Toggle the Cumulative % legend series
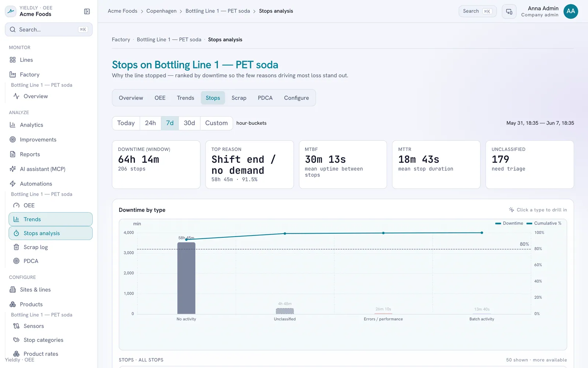Viewport: 588px width, 368px height. [x=544, y=223]
